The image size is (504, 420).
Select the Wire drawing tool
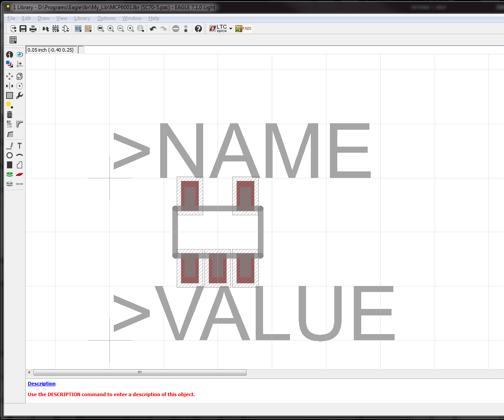pos(9,146)
